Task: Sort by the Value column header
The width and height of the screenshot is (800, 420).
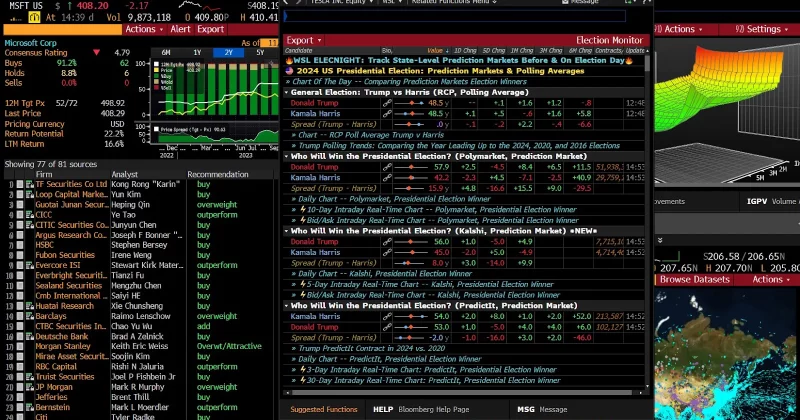Action: click(435, 51)
